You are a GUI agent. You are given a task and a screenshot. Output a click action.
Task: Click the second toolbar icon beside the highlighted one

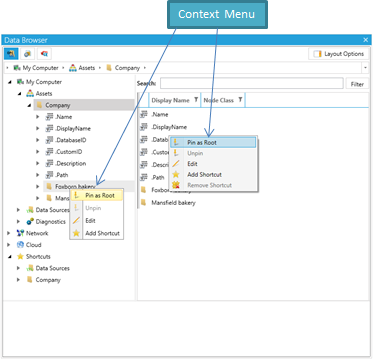pyautogui.click(x=28, y=54)
